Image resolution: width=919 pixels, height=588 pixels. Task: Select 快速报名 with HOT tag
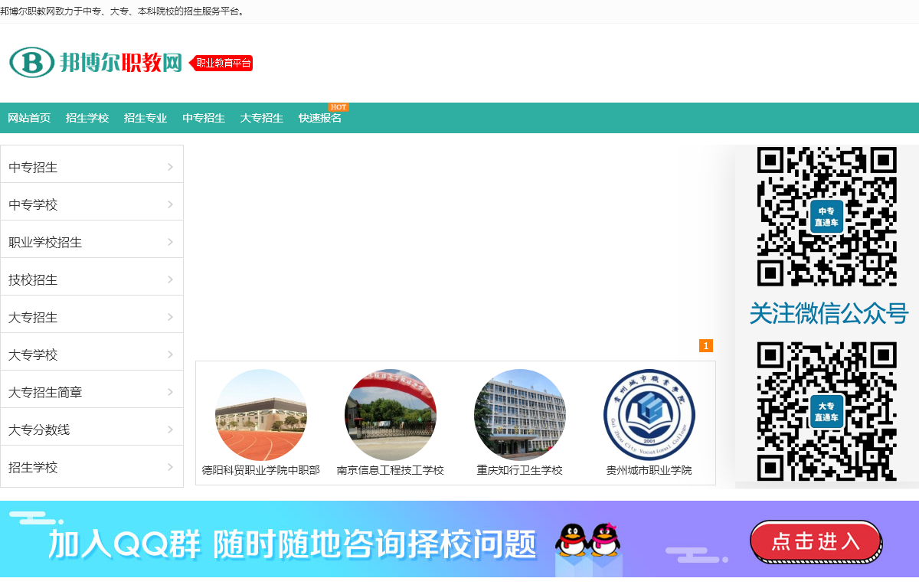coord(320,118)
